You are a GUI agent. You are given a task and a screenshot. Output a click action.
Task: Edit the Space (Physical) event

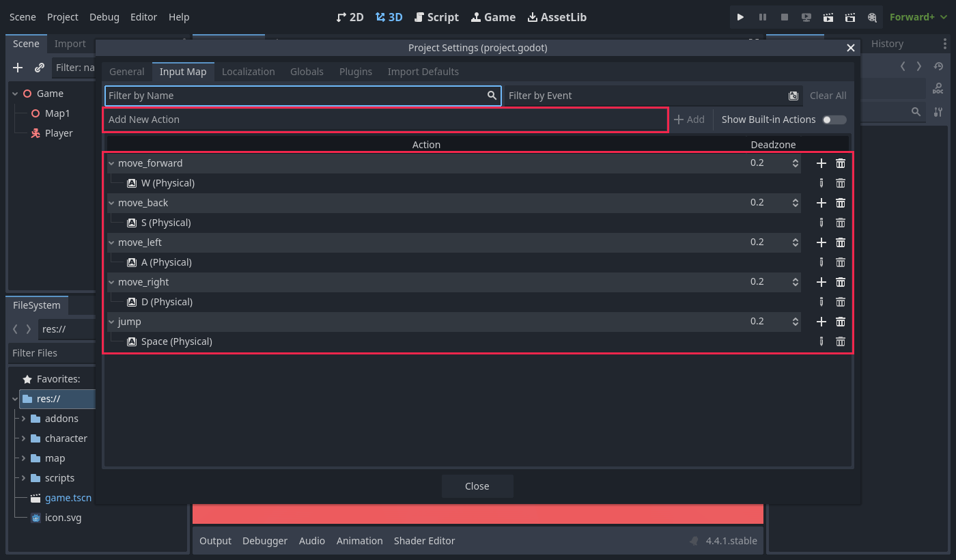click(x=821, y=341)
